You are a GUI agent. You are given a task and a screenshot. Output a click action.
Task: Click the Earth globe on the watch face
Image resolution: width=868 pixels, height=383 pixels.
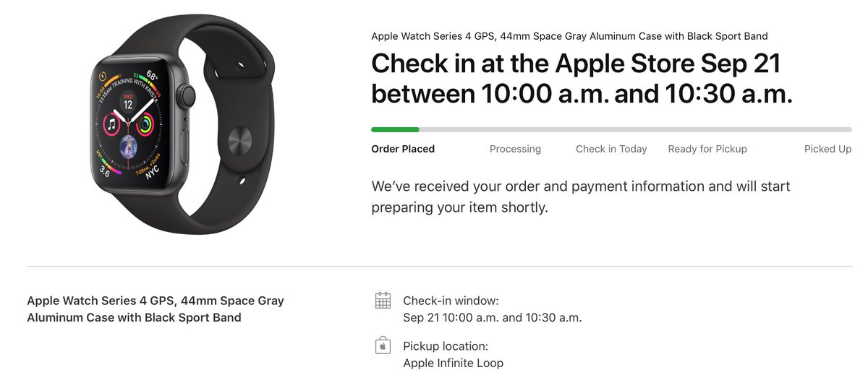point(129,143)
